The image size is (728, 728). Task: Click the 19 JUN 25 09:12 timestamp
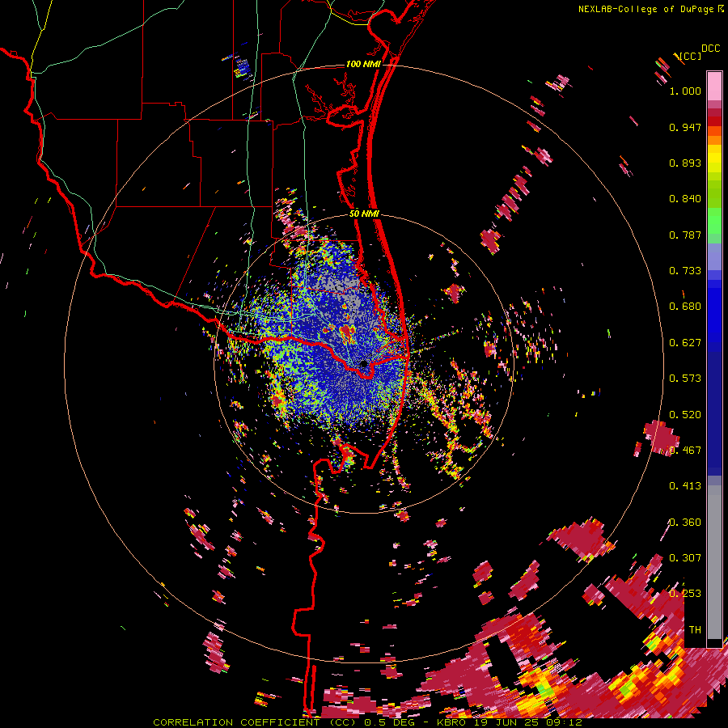[x=528, y=722]
